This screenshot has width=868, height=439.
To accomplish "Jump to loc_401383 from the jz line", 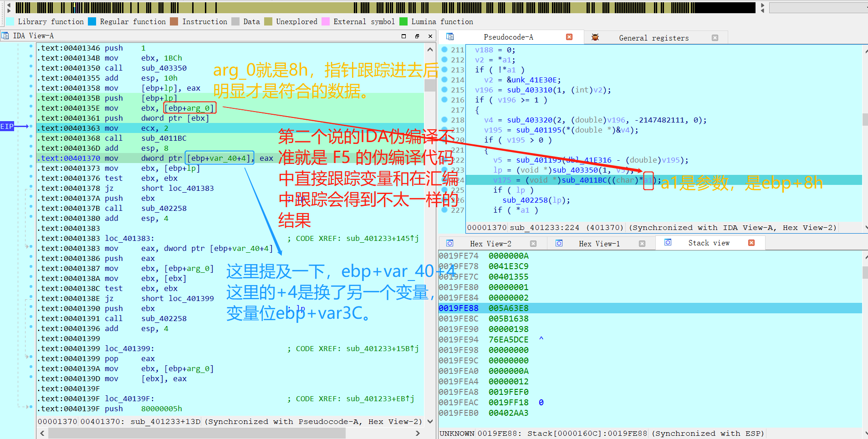I will tap(191, 188).
